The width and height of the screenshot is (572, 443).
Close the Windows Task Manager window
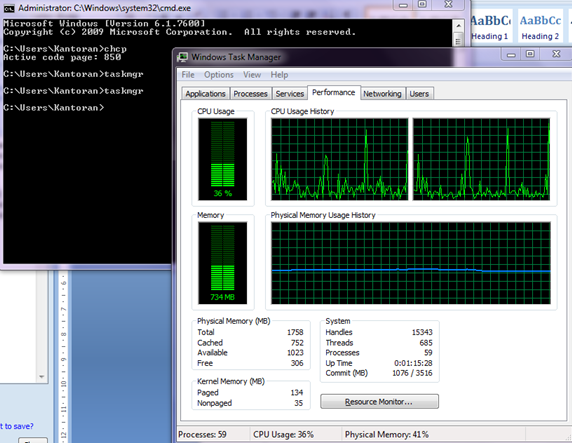(x=556, y=54)
